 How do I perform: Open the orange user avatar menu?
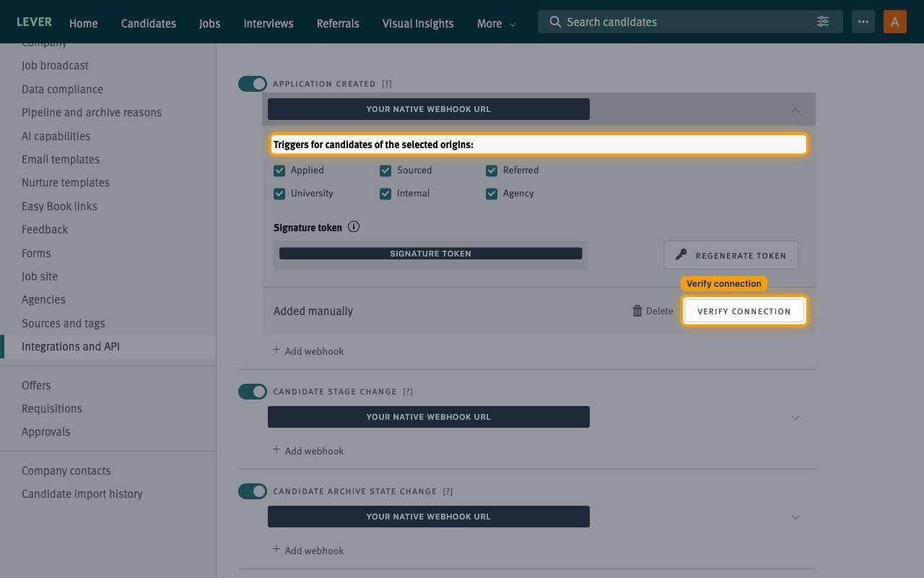click(895, 22)
